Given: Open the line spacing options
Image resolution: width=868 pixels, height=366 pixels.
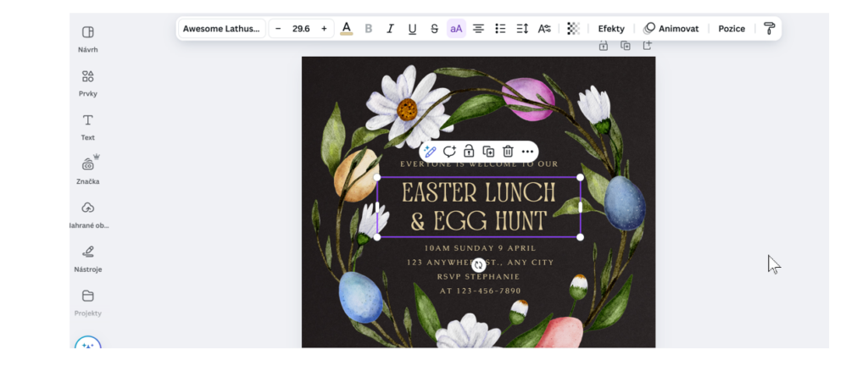Looking at the screenshot, I should point(522,29).
